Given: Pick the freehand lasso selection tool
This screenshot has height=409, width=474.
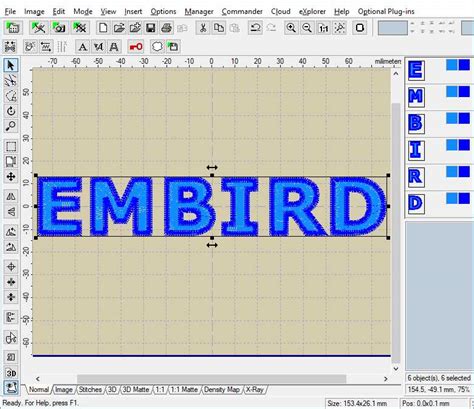Looking at the screenshot, I should pyautogui.click(x=11, y=96).
